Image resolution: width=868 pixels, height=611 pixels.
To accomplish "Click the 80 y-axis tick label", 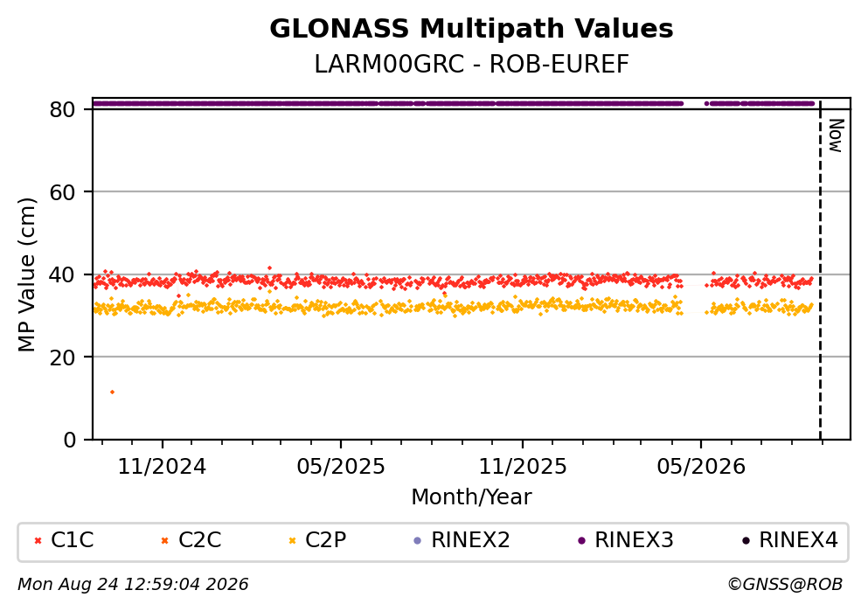I will pos(62,109).
